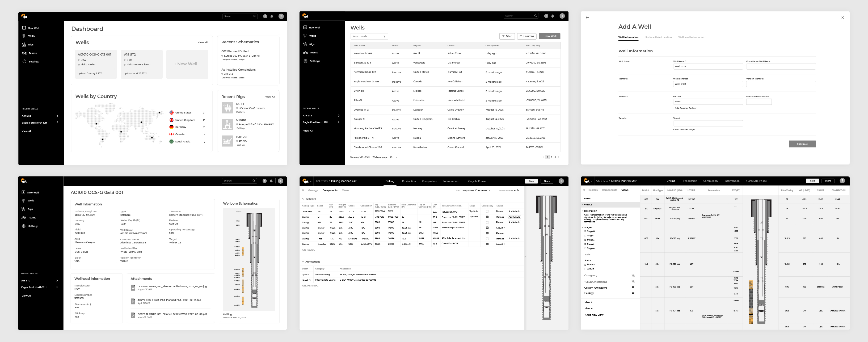The width and height of the screenshot is (868, 342).
Task: Click user avatar in Components screen header
Action: click(x=561, y=181)
